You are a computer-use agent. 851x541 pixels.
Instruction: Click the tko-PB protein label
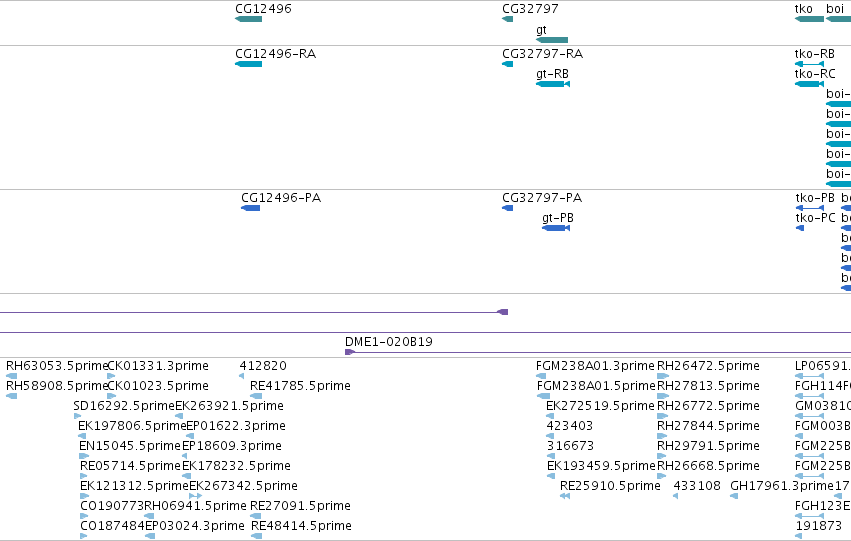pyautogui.click(x=815, y=198)
